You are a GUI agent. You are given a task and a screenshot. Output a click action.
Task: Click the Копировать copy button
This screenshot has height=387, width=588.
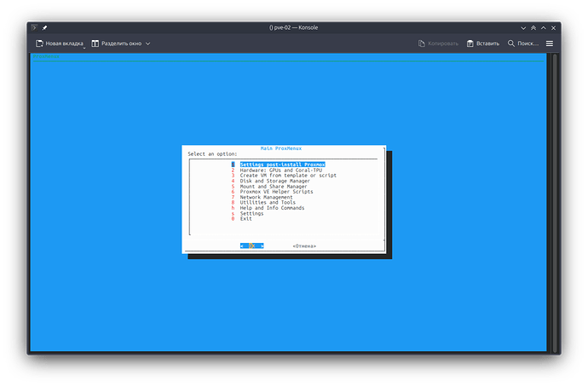[x=439, y=43]
